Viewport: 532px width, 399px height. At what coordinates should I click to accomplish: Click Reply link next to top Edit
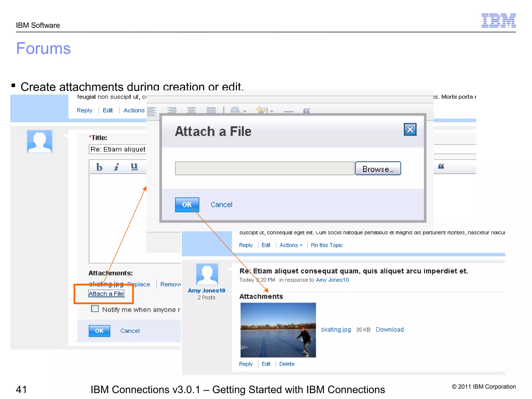point(84,111)
